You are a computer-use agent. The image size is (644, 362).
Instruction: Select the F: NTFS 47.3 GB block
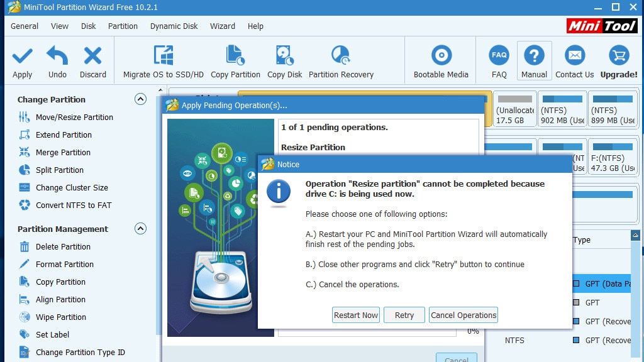pos(613,156)
